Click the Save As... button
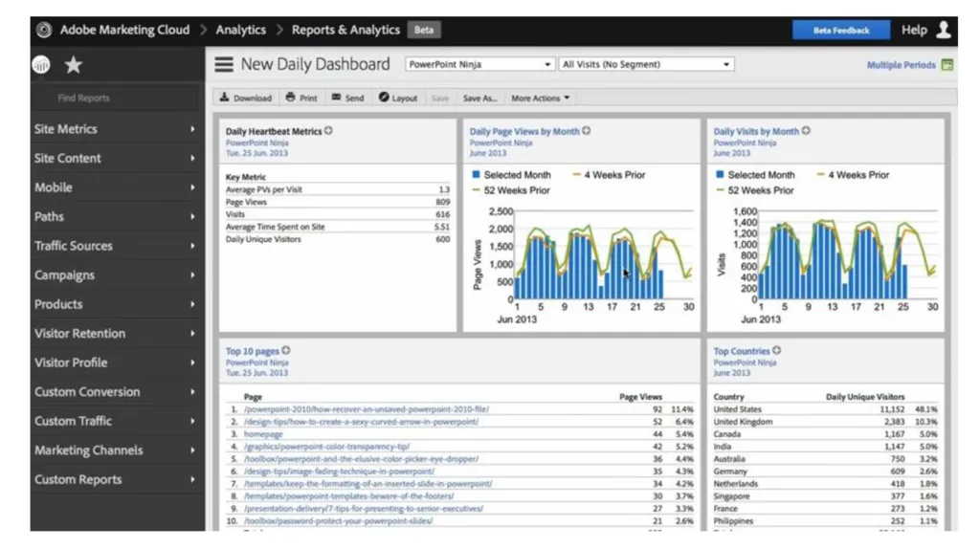980x549 pixels. (x=480, y=99)
